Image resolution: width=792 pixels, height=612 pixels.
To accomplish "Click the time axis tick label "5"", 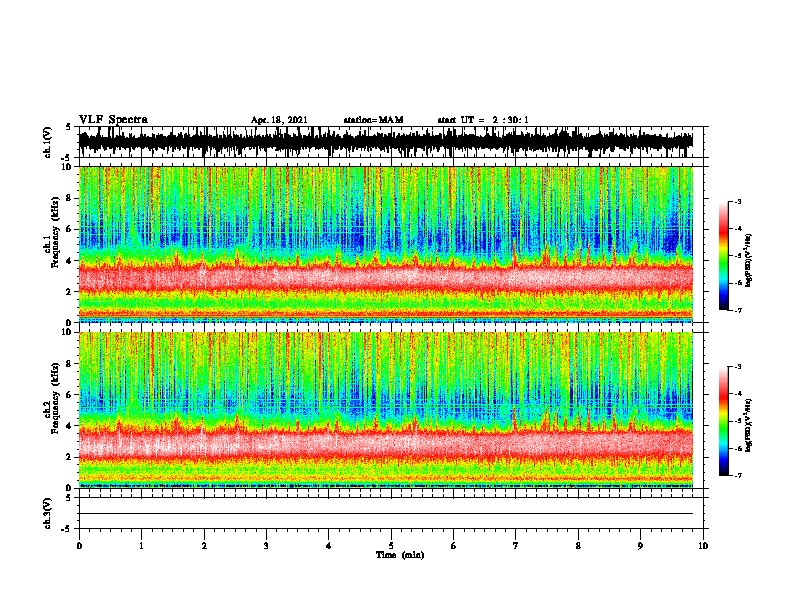I will coord(391,546).
